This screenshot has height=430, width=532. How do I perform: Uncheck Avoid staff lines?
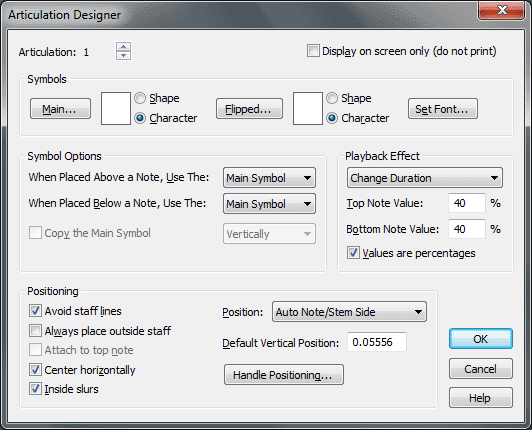pos(35,311)
